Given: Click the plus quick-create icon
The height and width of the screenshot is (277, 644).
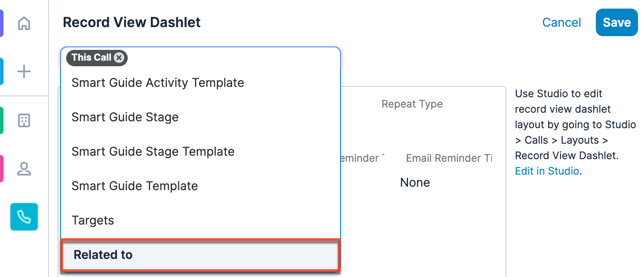Looking at the screenshot, I should point(24,71).
